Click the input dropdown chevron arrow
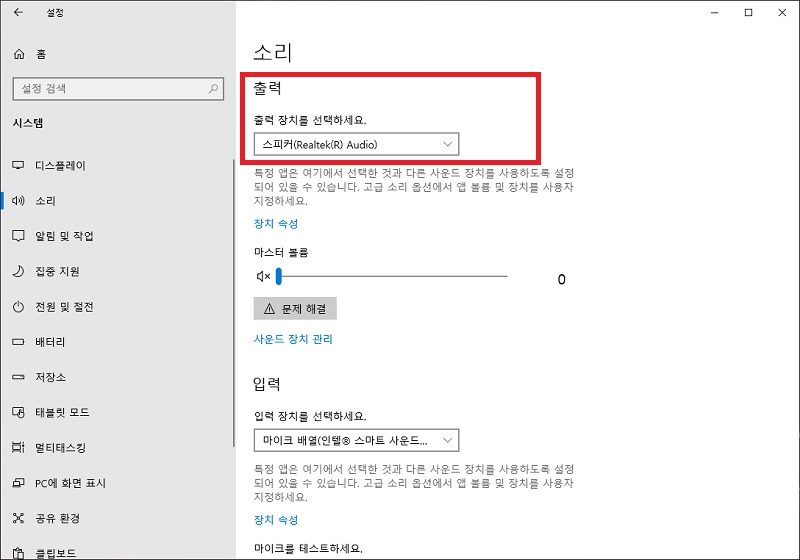Image resolution: width=800 pixels, height=560 pixels. [447, 440]
